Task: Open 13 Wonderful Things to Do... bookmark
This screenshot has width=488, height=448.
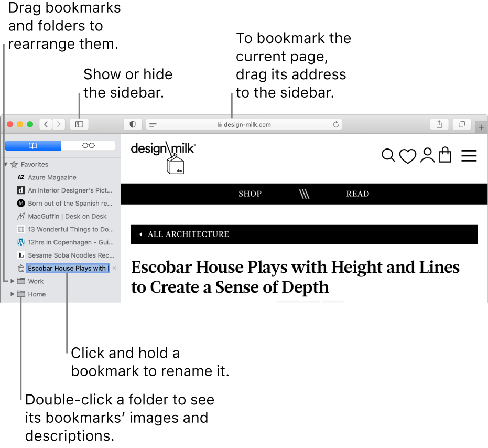Action: point(71,229)
